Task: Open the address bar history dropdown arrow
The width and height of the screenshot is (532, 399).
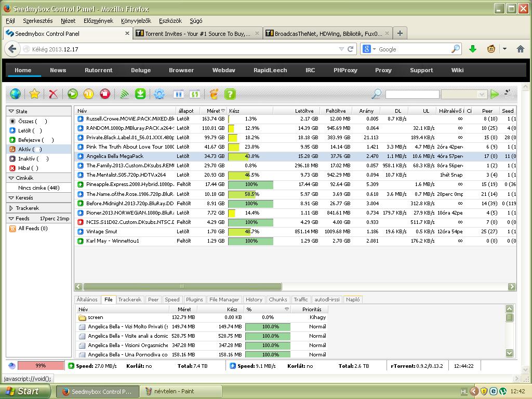Action: point(341,49)
